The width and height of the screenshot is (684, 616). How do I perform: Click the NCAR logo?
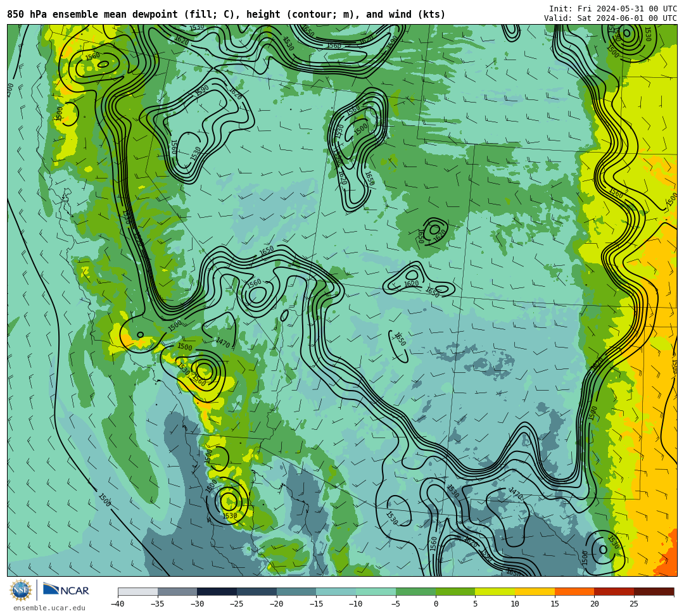point(66,590)
